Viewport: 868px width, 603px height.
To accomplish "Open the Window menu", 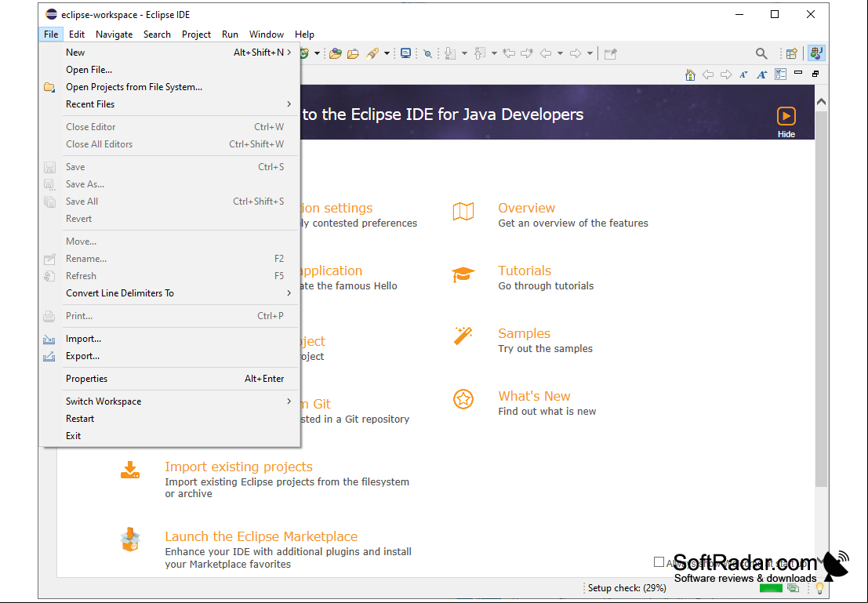I will [267, 35].
